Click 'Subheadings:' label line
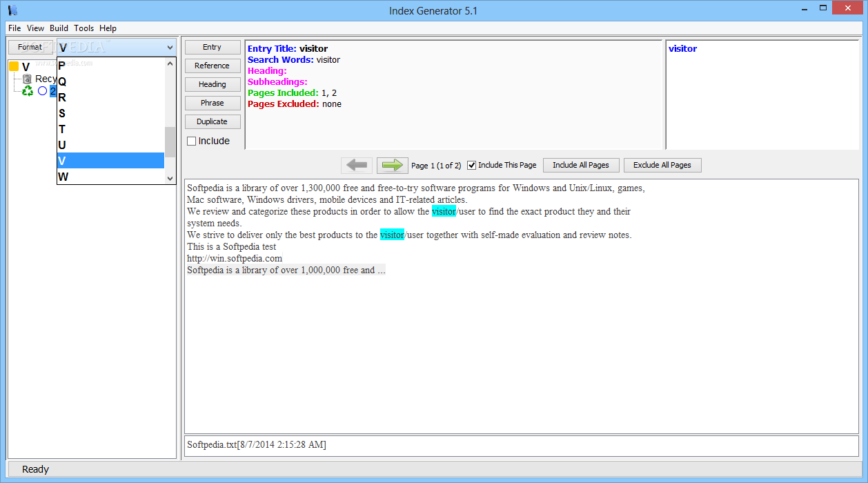The image size is (868, 483). [x=277, y=81]
